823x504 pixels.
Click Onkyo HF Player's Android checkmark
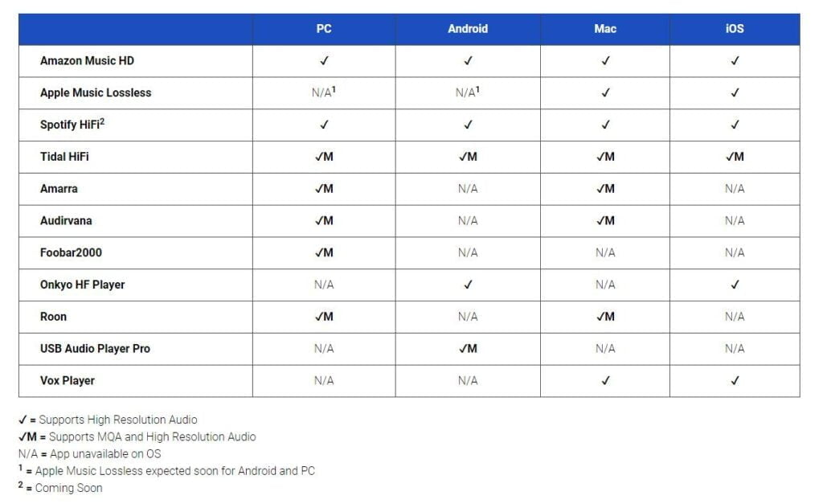coord(468,285)
